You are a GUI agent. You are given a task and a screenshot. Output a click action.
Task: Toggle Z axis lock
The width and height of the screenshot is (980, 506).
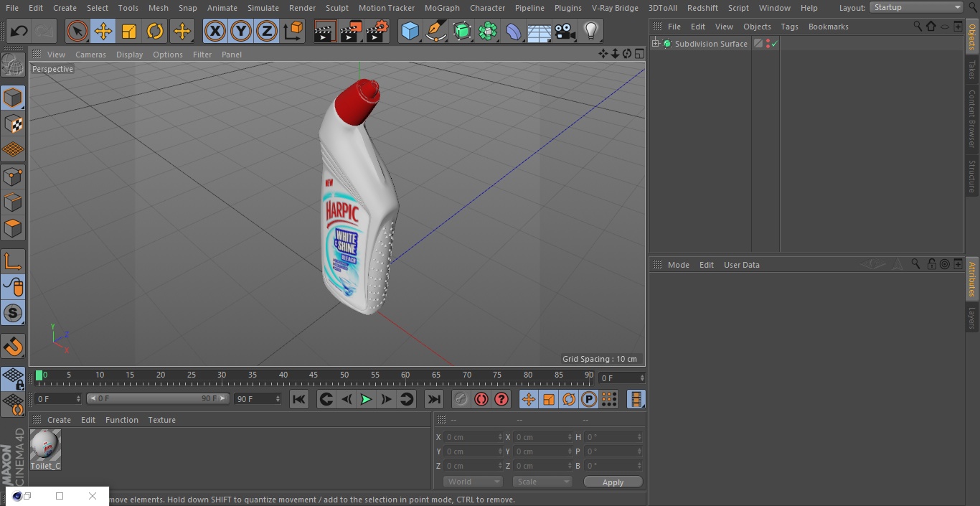point(266,31)
